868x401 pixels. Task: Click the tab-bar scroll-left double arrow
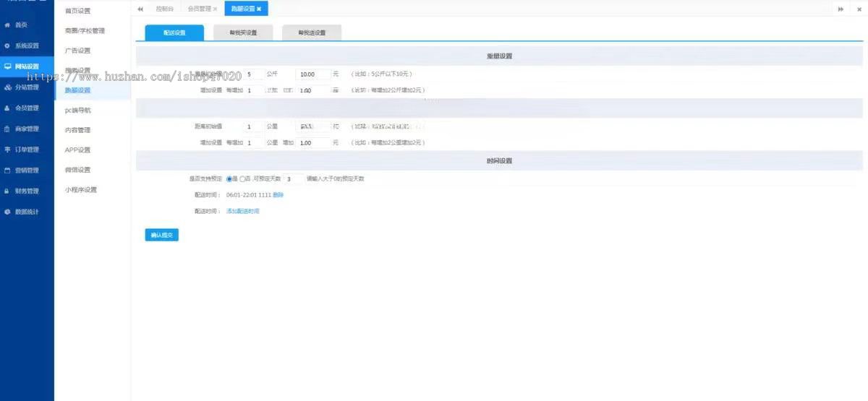click(x=140, y=9)
